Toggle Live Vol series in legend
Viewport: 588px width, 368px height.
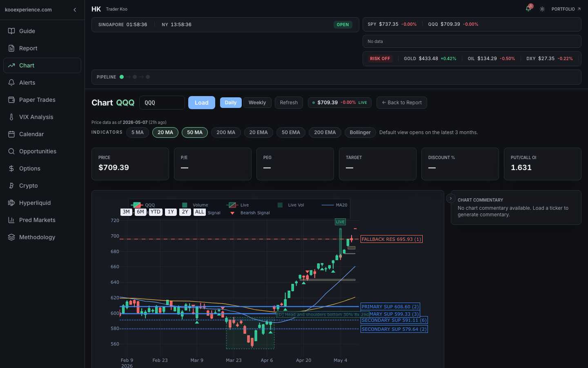point(291,205)
